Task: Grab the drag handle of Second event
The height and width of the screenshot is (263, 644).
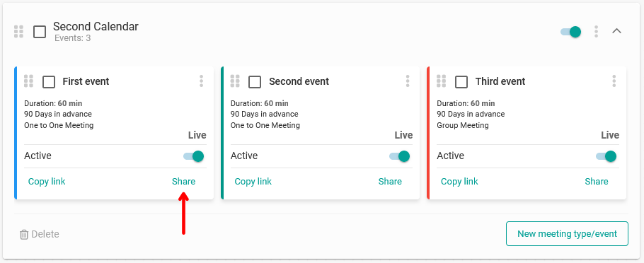Action: pos(235,81)
